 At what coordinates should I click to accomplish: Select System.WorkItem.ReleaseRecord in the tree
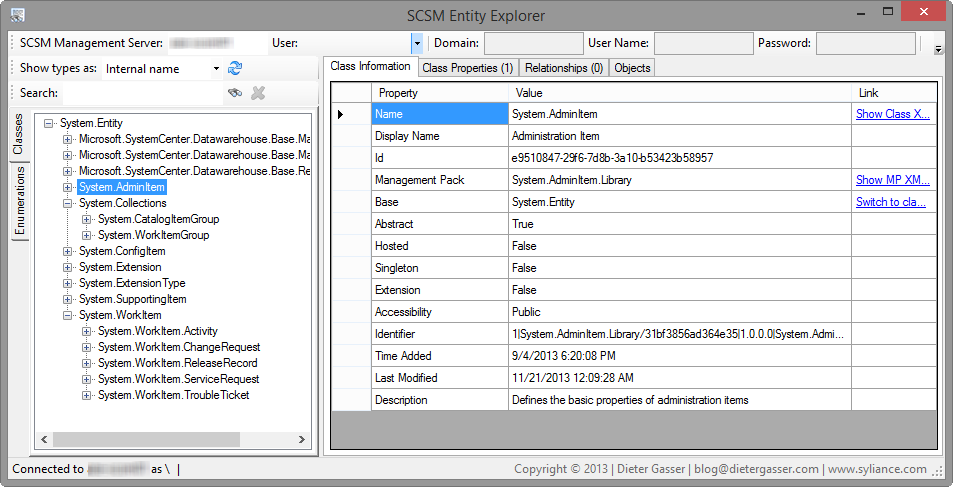[177, 363]
